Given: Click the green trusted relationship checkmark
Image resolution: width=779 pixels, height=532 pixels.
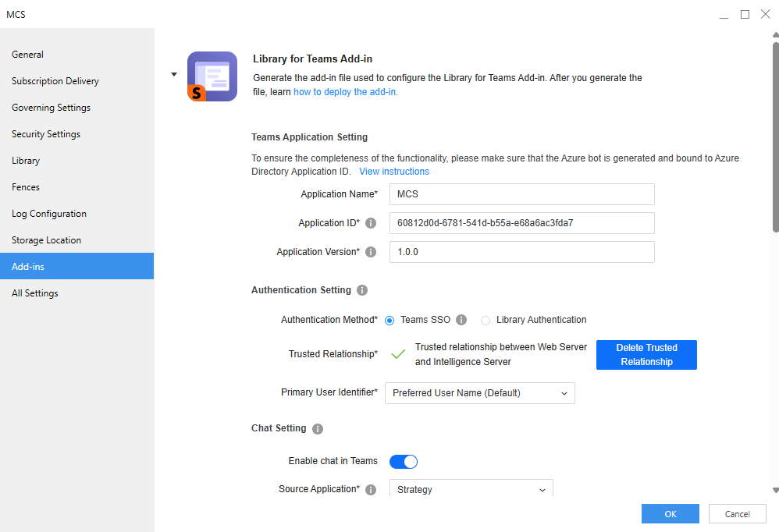Looking at the screenshot, I should (398, 354).
